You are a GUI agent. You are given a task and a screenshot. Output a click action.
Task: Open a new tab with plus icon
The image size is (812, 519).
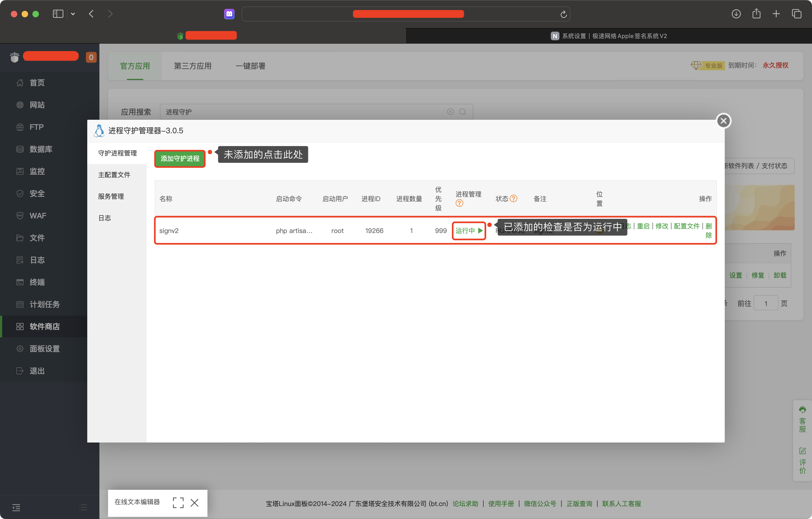(x=776, y=14)
